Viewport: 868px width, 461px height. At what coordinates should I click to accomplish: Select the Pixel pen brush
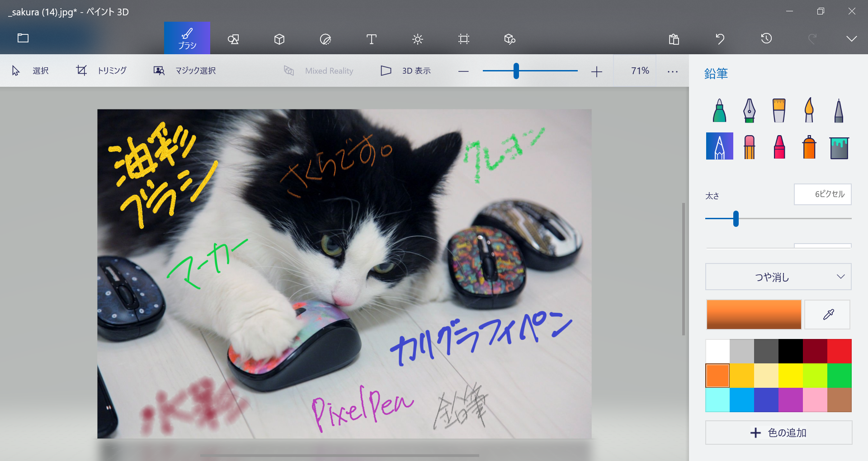[x=839, y=110]
